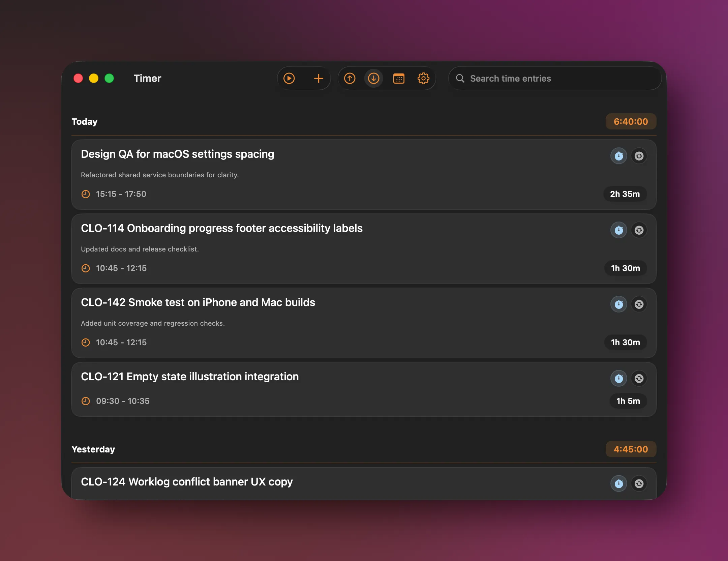Resume timer for CLO-142 Smoke test entry
The height and width of the screenshot is (561, 728).
coord(618,304)
